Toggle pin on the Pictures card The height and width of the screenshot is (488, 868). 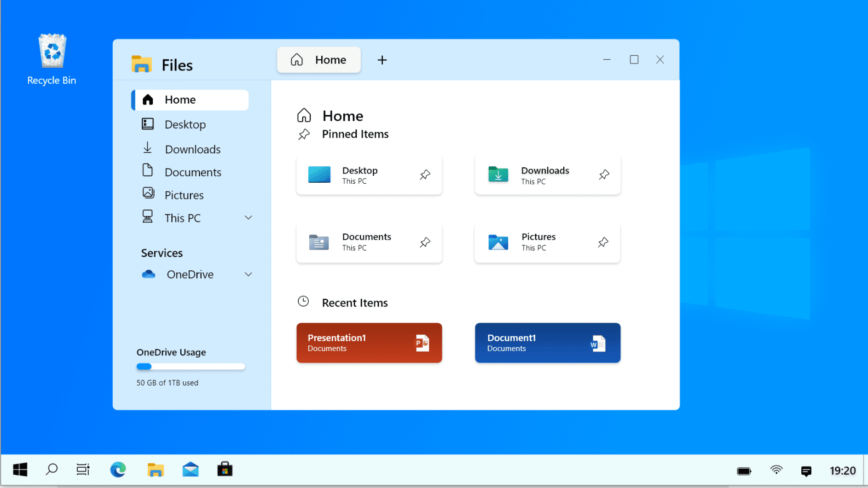coord(603,242)
